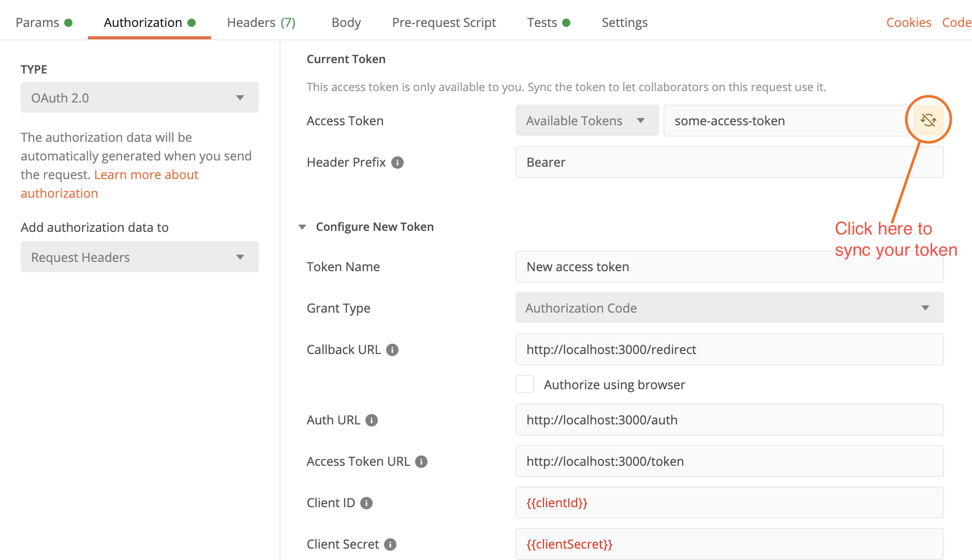972x560 pixels.
Task: Click the Client ID info icon
Action: (366, 503)
